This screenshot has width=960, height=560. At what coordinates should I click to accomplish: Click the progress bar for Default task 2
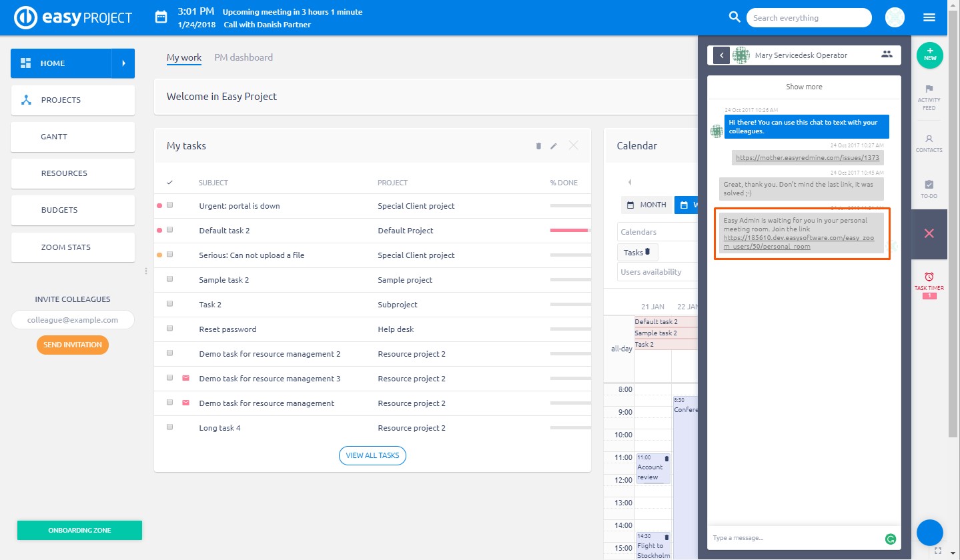click(569, 231)
